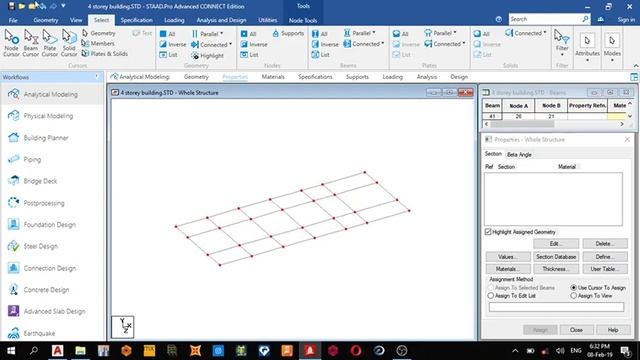The image size is (640, 360).
Task: Open the volume control in tray
Action: point(560,351)
